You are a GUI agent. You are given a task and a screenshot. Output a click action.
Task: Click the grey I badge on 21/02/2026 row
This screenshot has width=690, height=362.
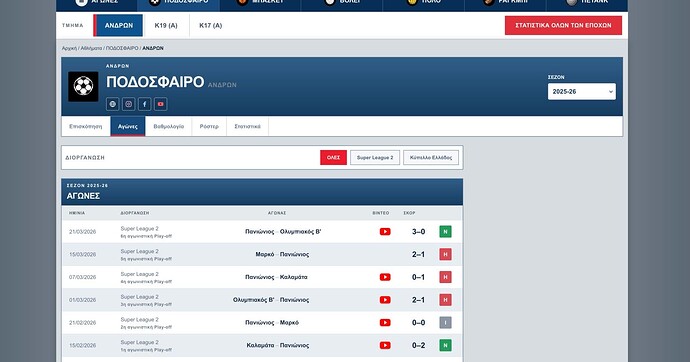[445, 323]
